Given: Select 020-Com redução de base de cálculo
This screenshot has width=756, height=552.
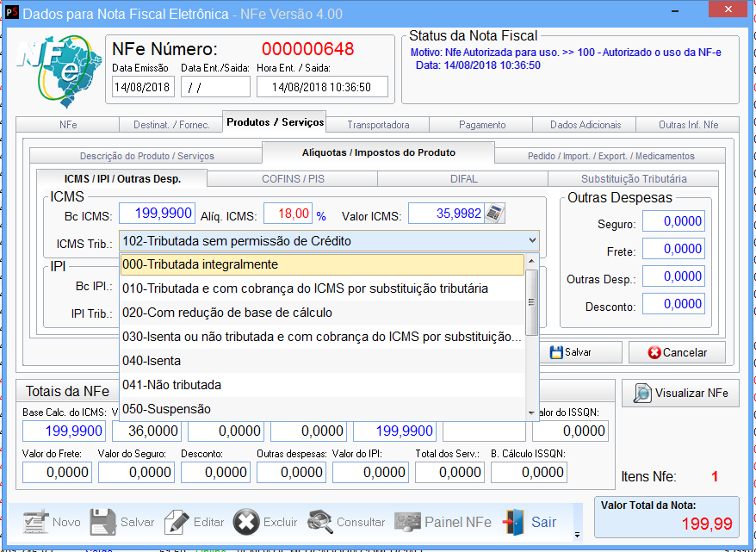Looking at the screenshot, I should (322, 313).
